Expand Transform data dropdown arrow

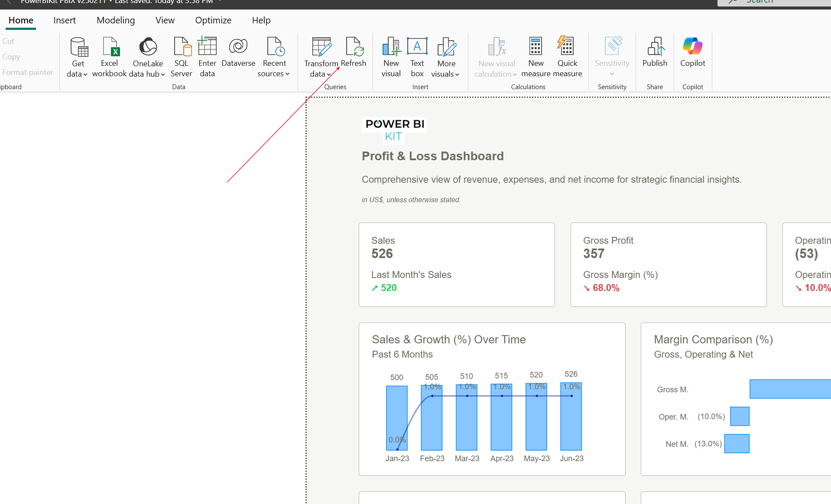329,74
